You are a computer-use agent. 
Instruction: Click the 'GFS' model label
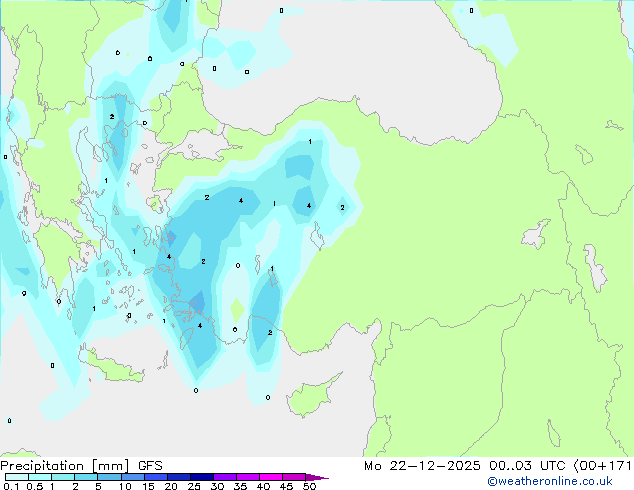(150, 466)
